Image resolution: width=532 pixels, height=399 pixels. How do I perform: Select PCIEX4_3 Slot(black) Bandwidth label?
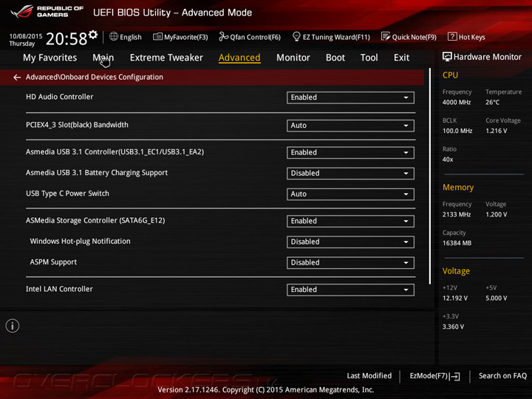coord(77,125)
